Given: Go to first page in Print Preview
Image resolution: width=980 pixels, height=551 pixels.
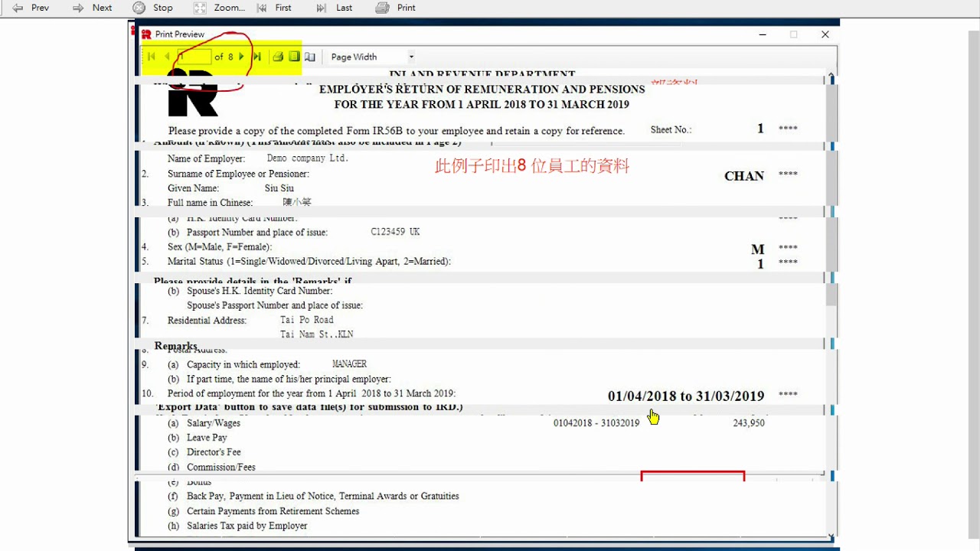Looking at the screenshot, I should pyautogui.click(x=151, y=57).
